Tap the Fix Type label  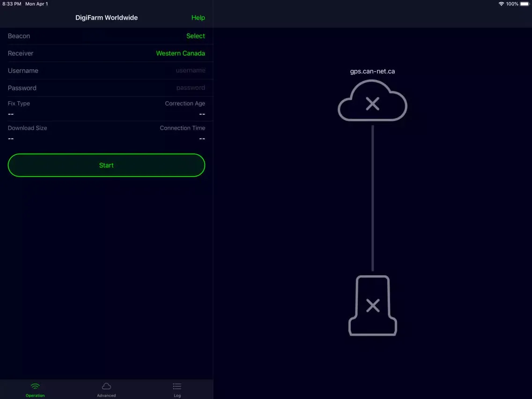(19, 103)
